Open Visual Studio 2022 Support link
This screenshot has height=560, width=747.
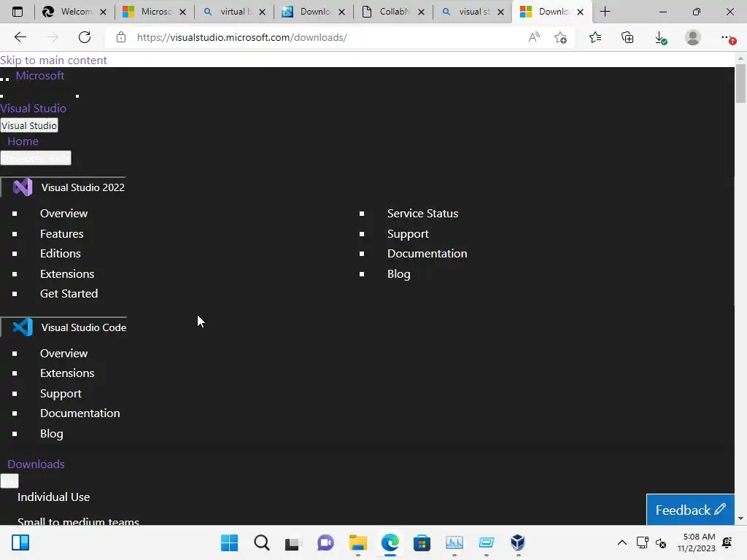click(408, 234)
